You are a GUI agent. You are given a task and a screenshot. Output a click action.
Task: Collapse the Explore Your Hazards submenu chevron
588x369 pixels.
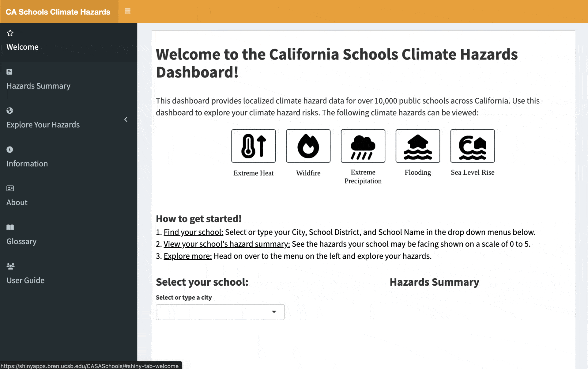point(126,120)
